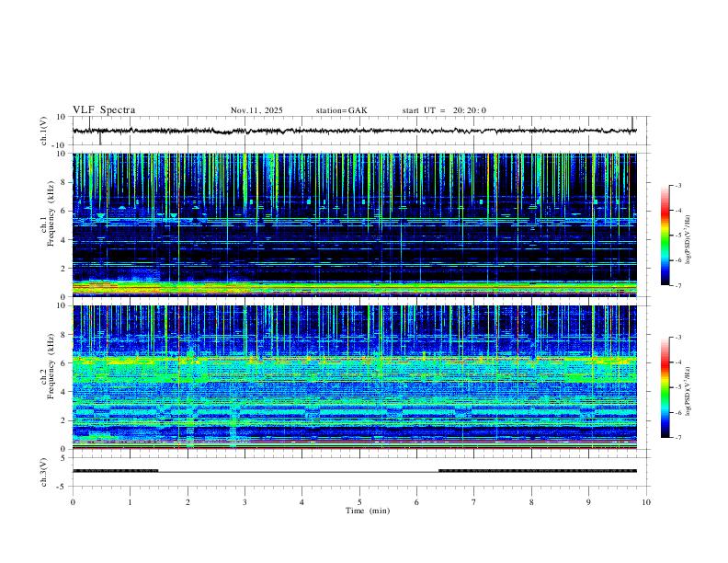Click the ch.1 spectrogram color bar
This screenshot has height=563, width=728.
(x=665, y=236)
